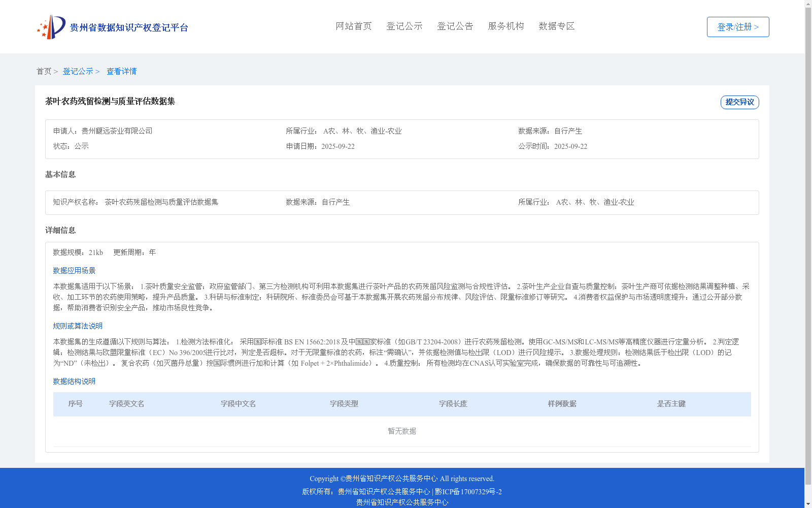The width and height of the screenshot is (812, 508).
Task: Click the 暂无数据 empty table message
Action: [402, 431]
